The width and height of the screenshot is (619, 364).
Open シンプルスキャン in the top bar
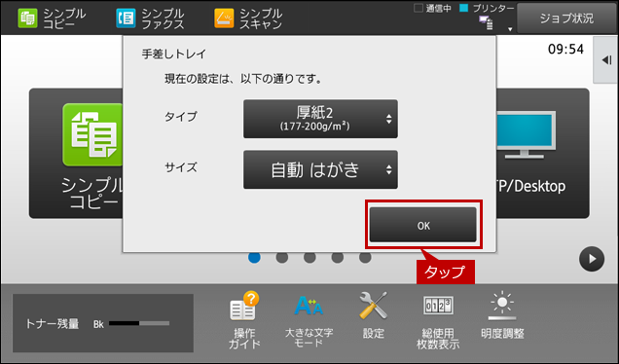point(248,18)
